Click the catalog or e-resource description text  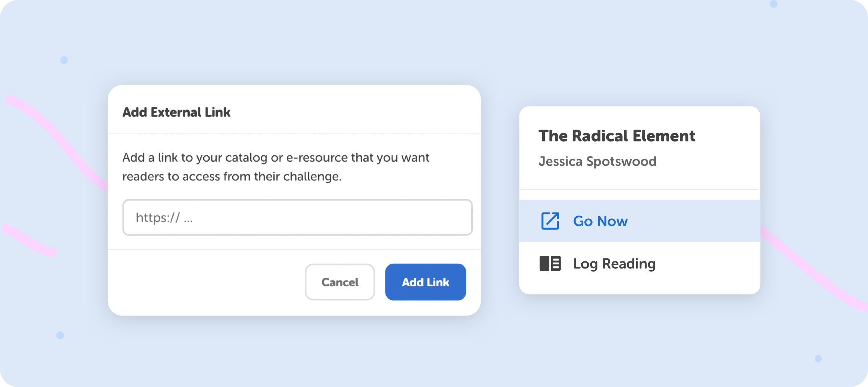pos(275,167)
